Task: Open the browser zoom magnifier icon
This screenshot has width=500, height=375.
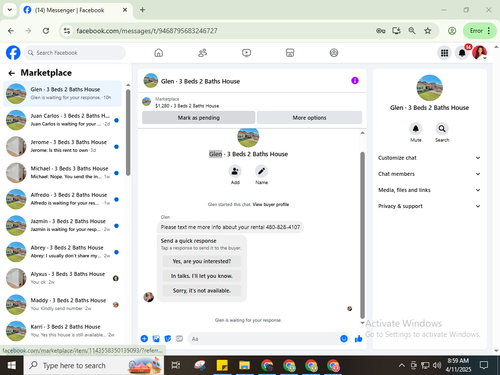Action: coord(412,31)
